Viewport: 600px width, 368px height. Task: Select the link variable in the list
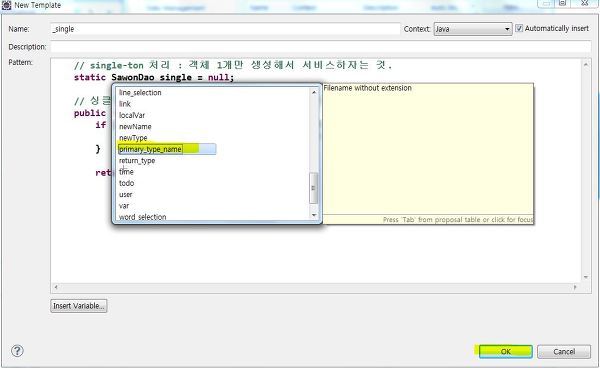[125, 104]
